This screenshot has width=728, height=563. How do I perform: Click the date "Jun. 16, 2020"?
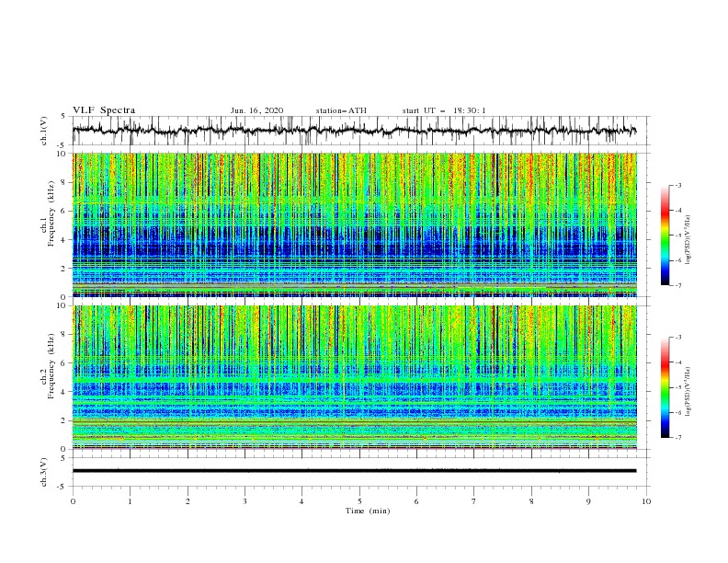[256, 110]
